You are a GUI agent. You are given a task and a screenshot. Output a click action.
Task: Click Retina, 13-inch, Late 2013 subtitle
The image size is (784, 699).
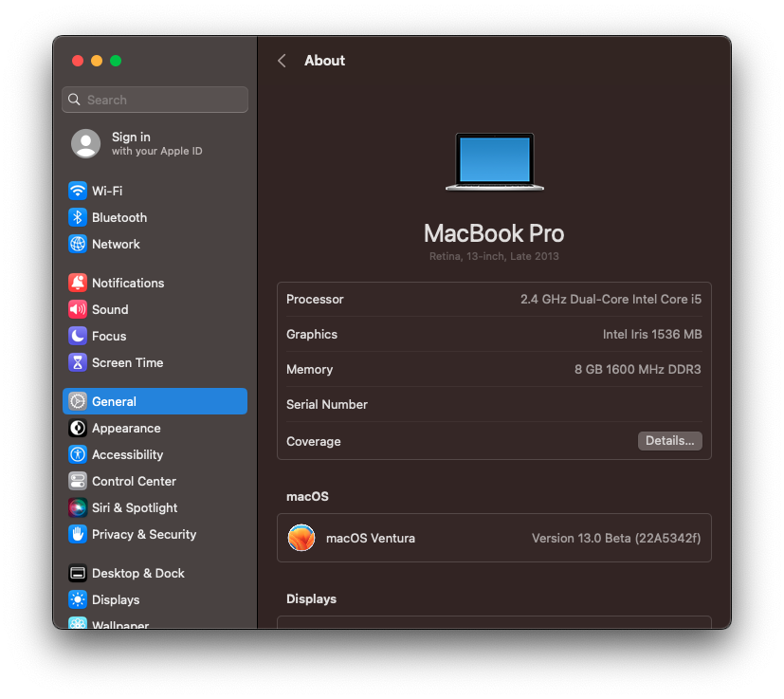494,256
